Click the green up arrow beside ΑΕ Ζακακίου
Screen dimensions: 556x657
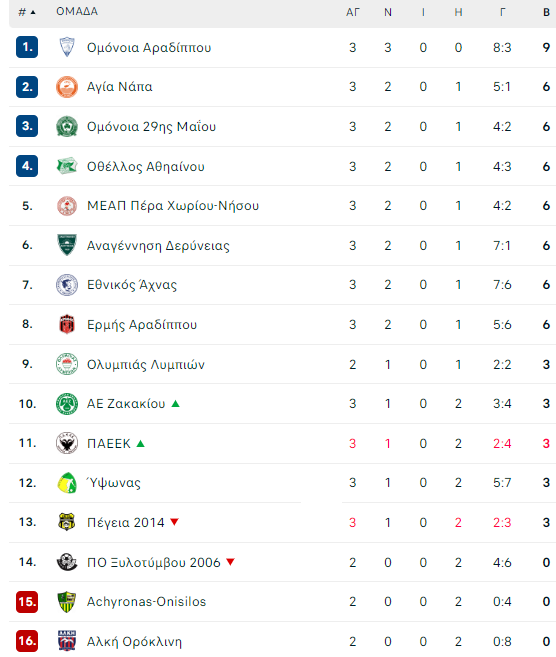[x=176, y=404]
